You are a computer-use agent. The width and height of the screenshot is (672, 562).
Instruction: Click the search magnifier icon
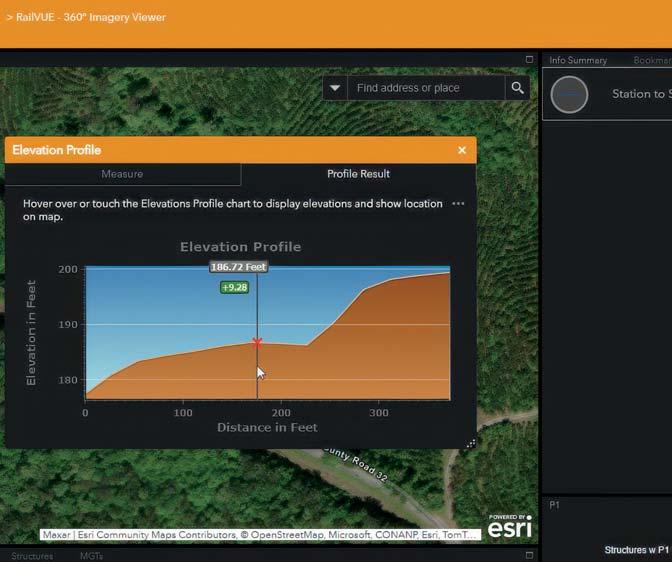(x=517, y=88)
